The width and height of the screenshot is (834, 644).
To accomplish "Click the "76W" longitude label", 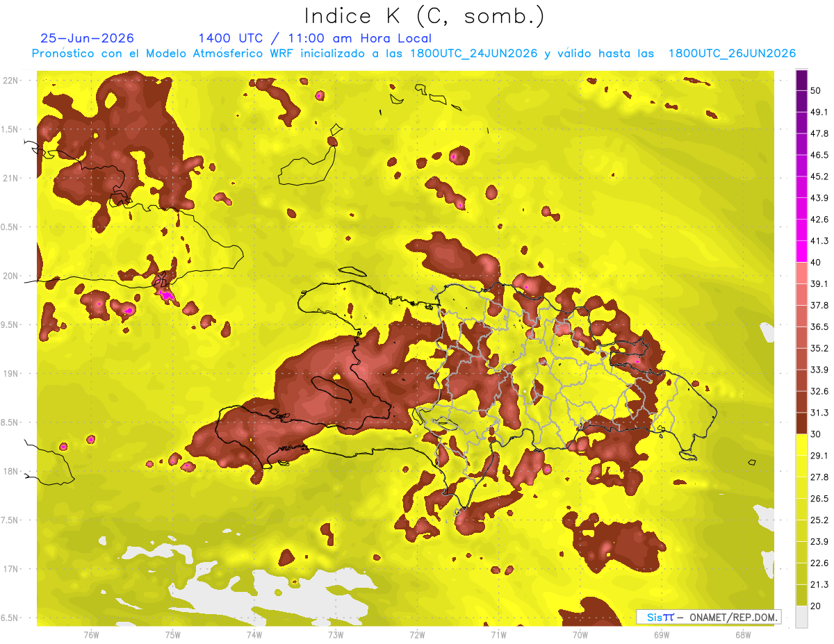I will point(91,634).
